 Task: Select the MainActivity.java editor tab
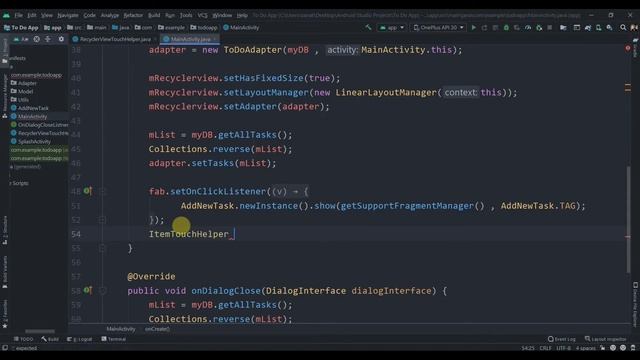(191, 39)
